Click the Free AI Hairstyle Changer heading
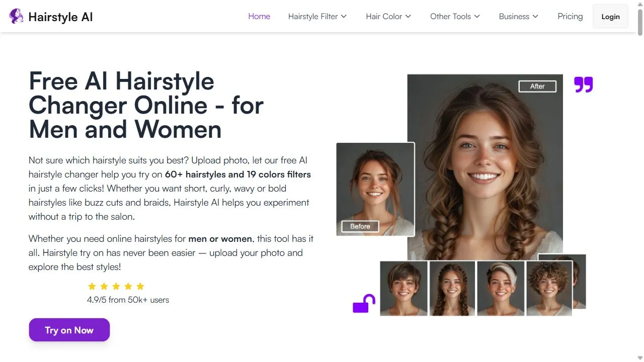Image resolution: width=644 pixels, height=362 pixels. pos(146,105)
